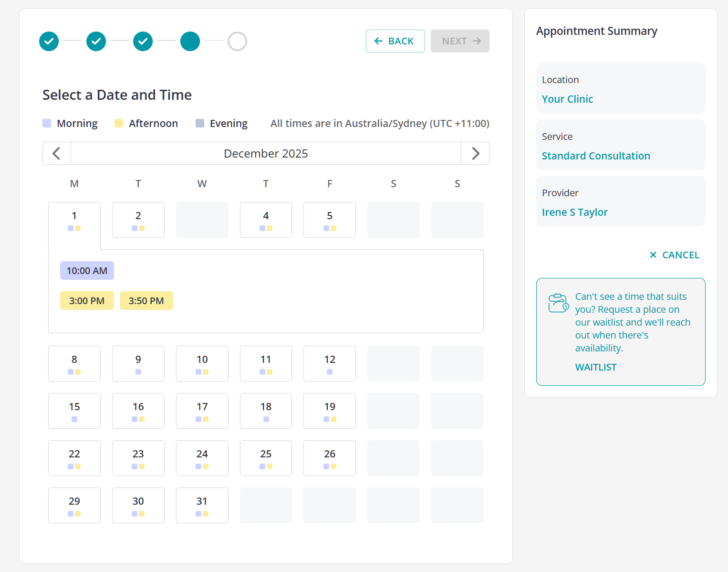The height and width of the screenshot is (572, 728).
Task: Collapse the selected December 1 date
Action: (74, 220)
